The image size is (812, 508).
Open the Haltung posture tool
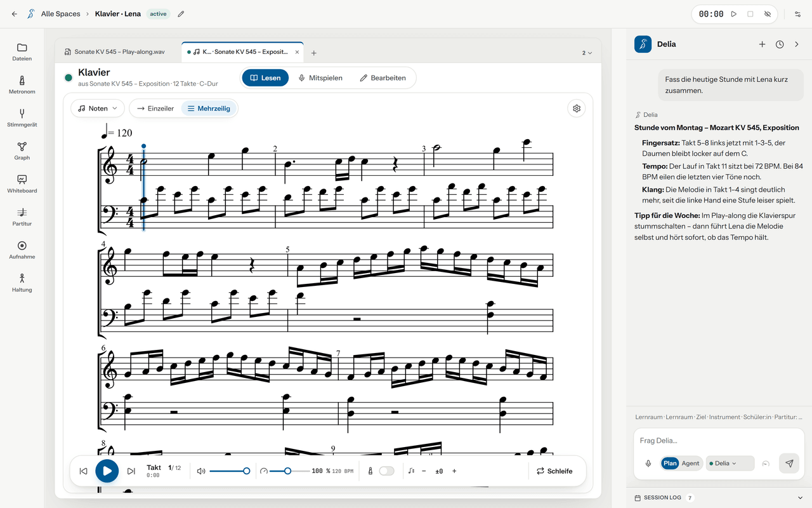pyautogui.click(x=22, y=283)
